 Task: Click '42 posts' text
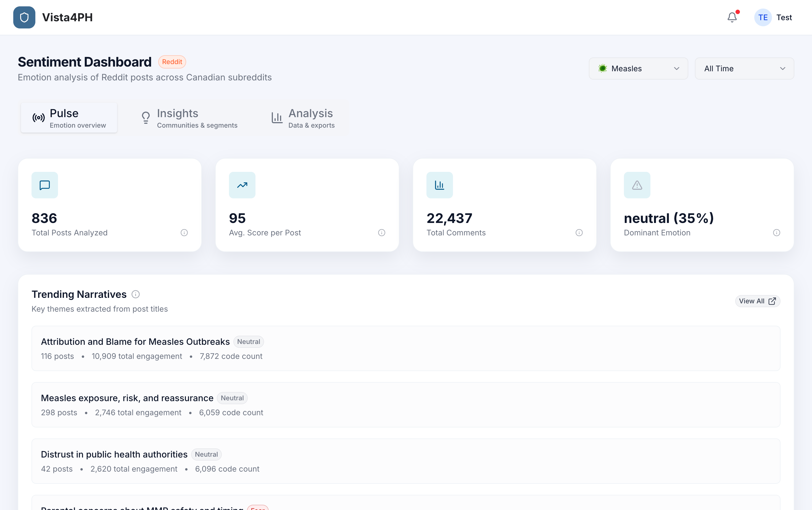57,469
